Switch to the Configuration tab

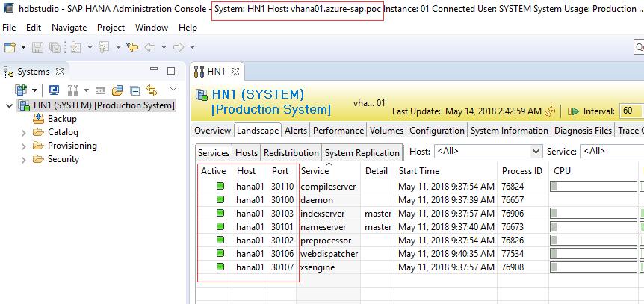436,131
